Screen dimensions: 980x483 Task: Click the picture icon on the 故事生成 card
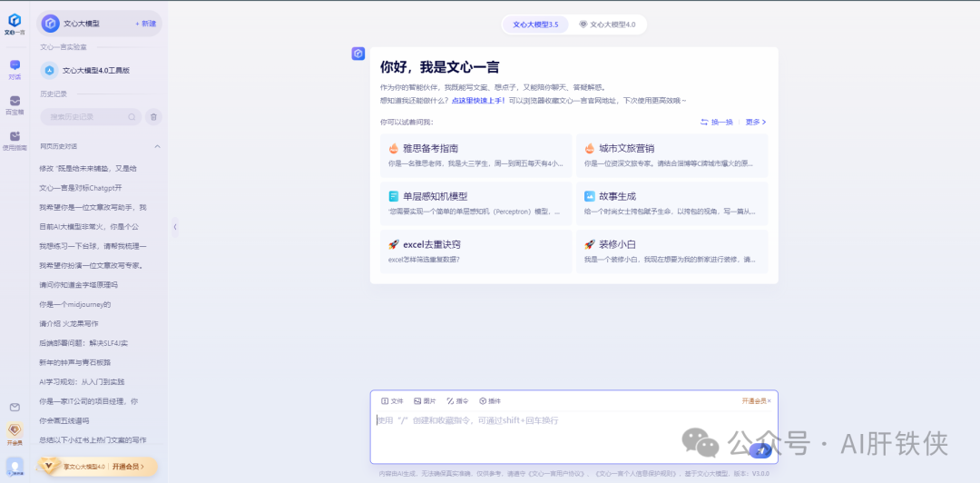(590, 196)
